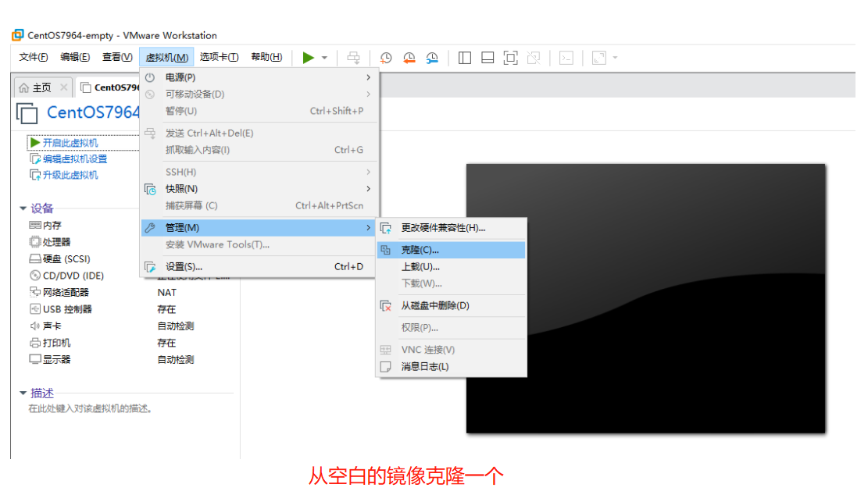Select the USB 控制器 device row
Screen dimensions: 868x502
(60, 309)
